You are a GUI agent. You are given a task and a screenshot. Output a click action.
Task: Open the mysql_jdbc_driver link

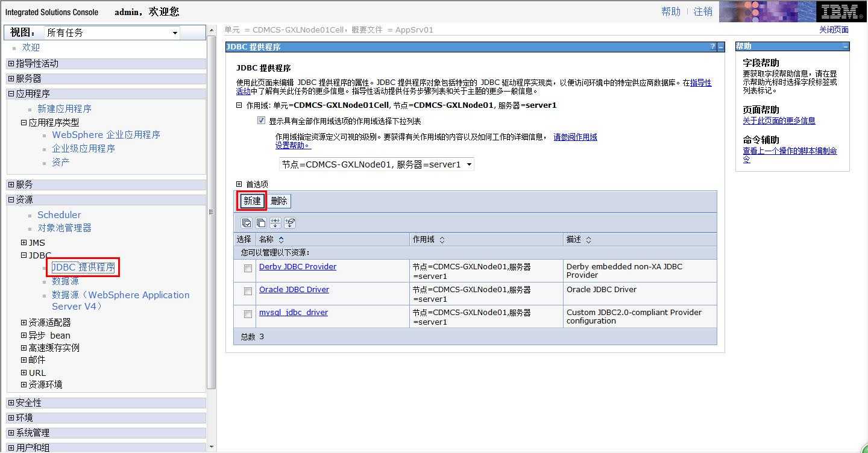[x=294, y=313]
